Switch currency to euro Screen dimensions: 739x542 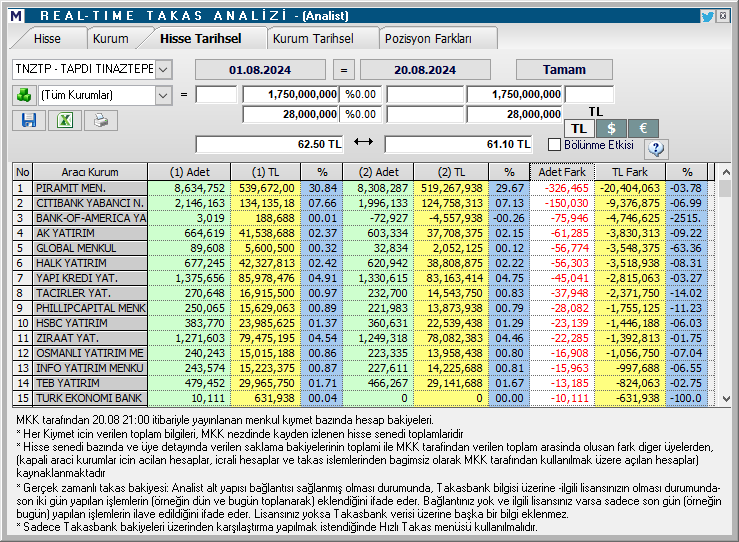coord(643,128)
